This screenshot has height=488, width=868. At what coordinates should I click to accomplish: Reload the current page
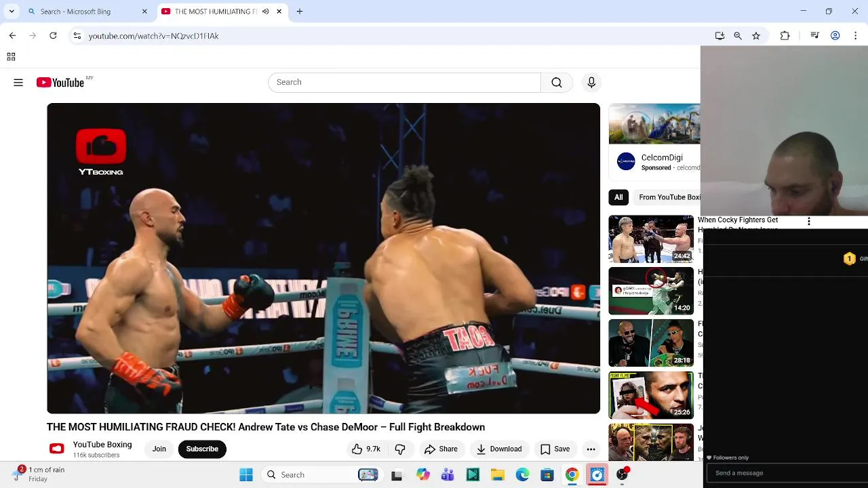[x=53, y=35]
